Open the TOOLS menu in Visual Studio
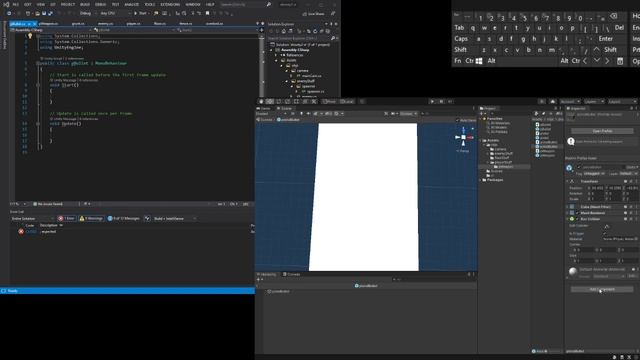Image resolution: width=640 pixels, height=360 pixels. tap(150, 4)
